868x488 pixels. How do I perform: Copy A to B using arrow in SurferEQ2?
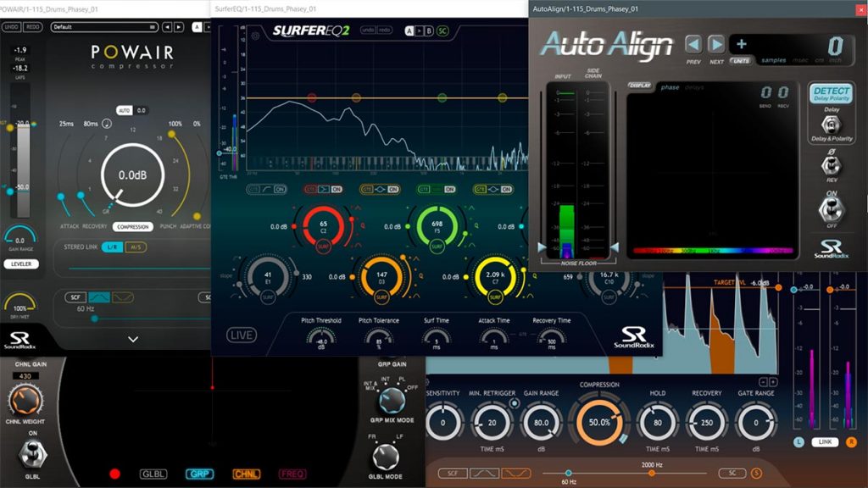tap(419, 31)
